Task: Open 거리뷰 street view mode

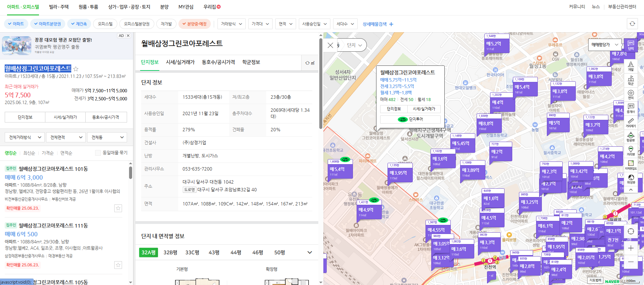Action: [x=631, y=151]
